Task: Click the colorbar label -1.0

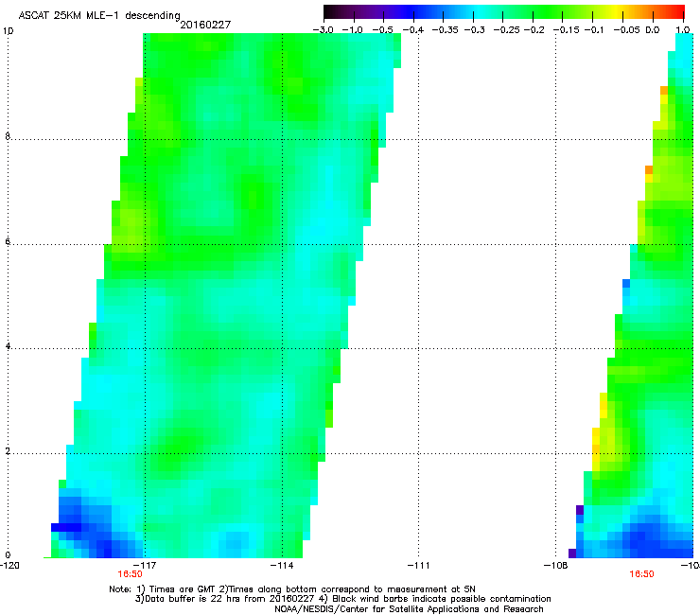Action: 353,30
